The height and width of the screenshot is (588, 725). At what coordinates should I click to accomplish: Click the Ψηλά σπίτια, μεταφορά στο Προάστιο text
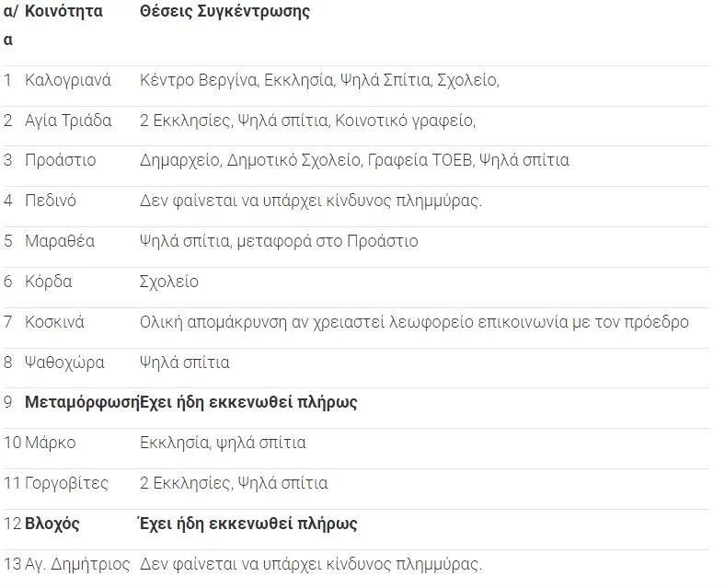[x=278, y=241]
